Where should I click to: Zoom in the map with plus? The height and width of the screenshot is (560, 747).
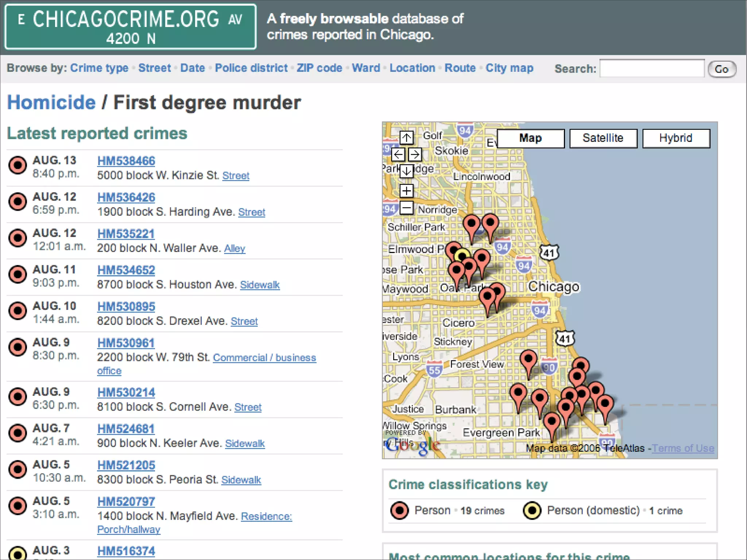tap(406, 191)
